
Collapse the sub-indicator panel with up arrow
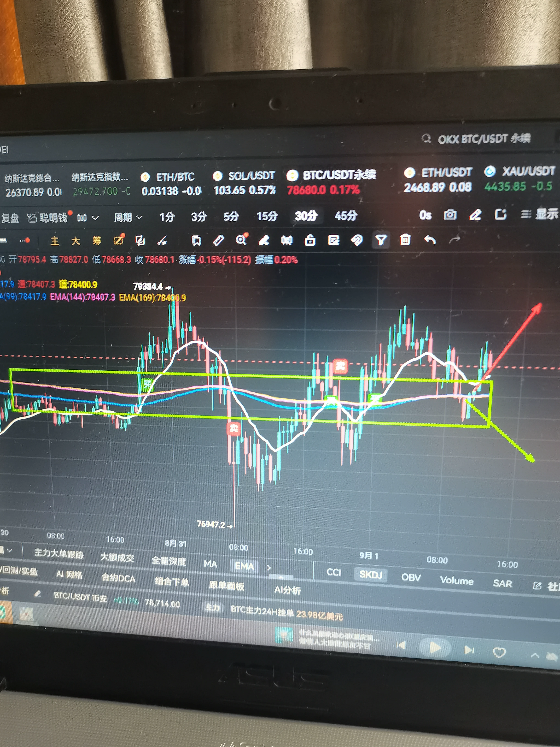[281, 577]
